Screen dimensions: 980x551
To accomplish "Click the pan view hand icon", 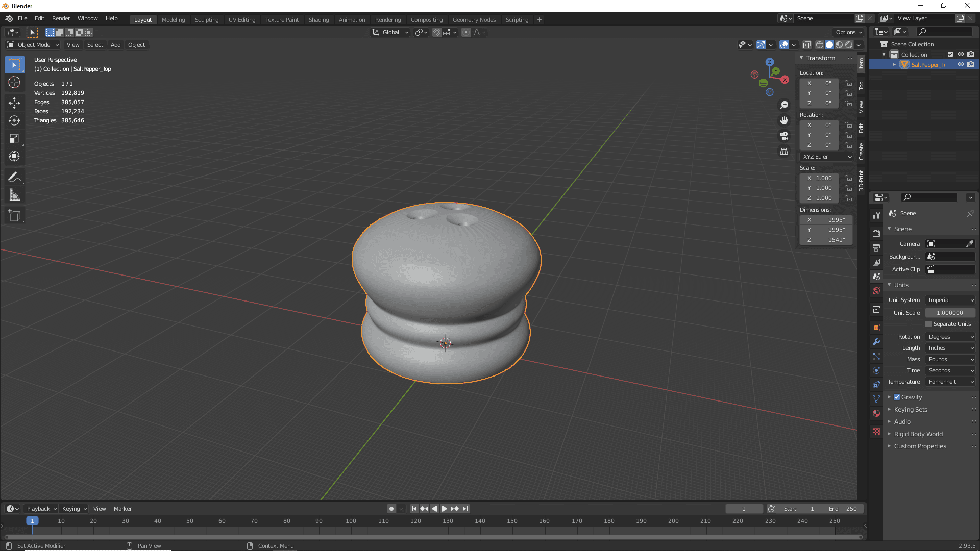I will click(x=784, y=120).
